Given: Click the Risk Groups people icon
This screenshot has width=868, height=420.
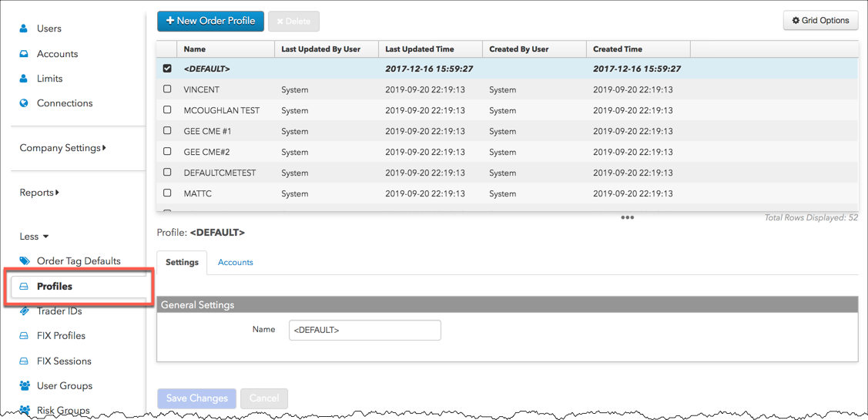Looking at the screenshot, I should [x=25, y=409].
